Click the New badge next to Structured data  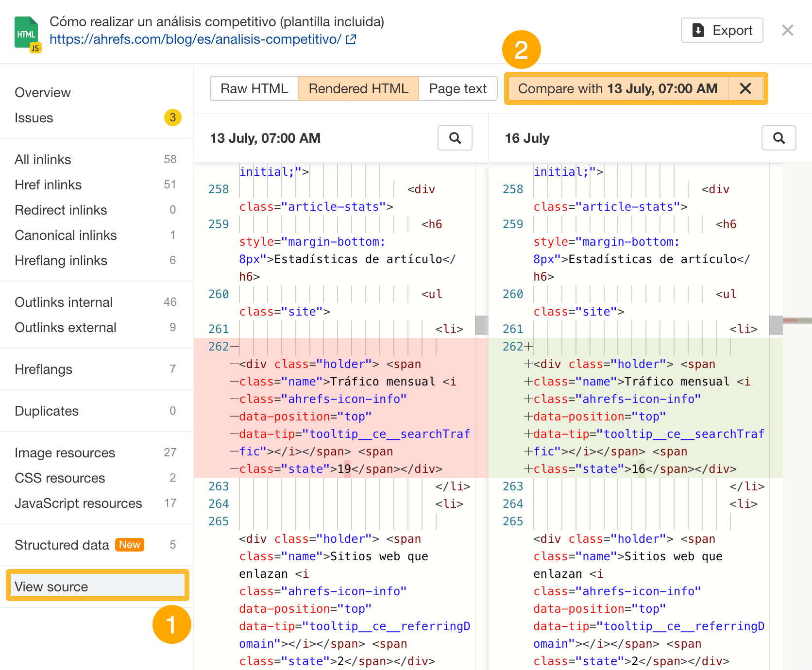(129, 545)
